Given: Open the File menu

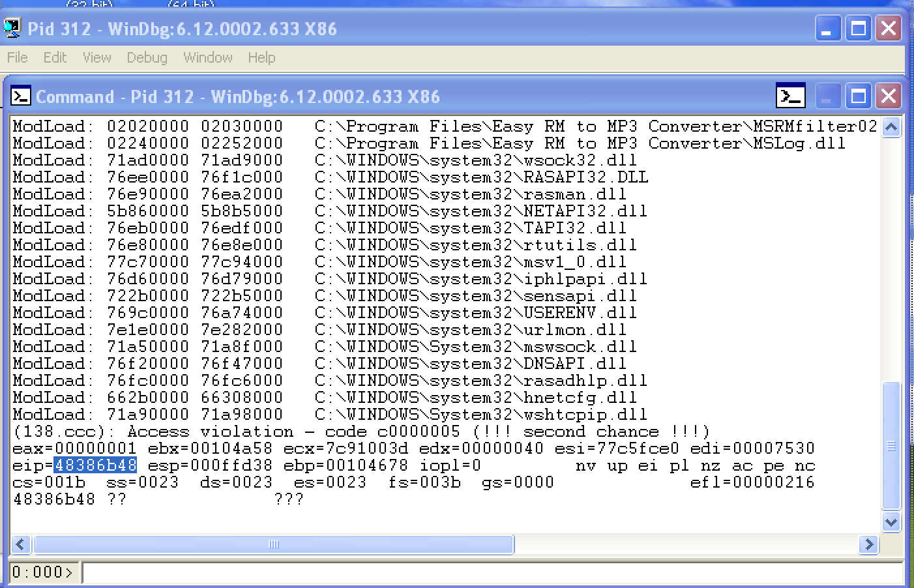Looking at the screenshot, I should coord(18,57).
